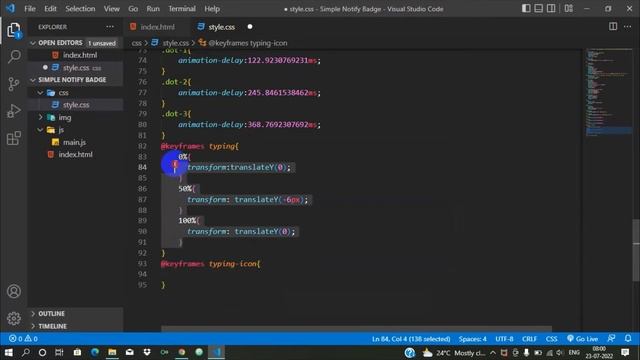Open the Run menu

click(153, 9)
